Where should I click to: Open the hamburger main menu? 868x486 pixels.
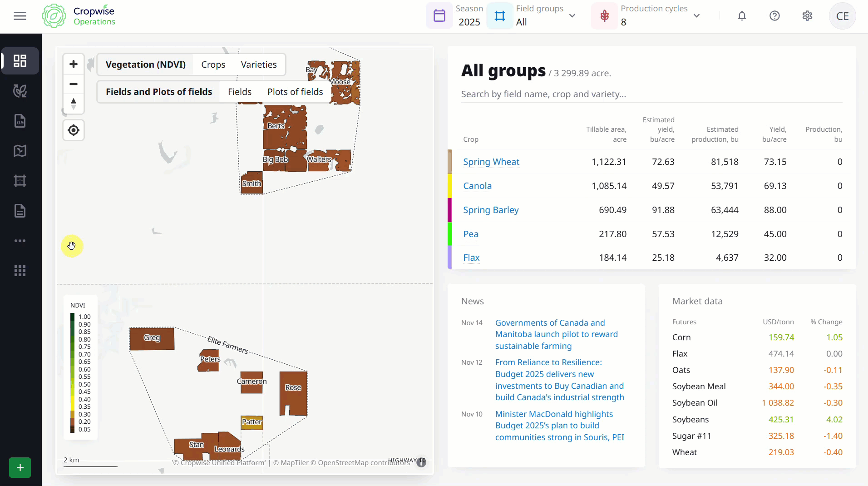[x=20, y=16]
